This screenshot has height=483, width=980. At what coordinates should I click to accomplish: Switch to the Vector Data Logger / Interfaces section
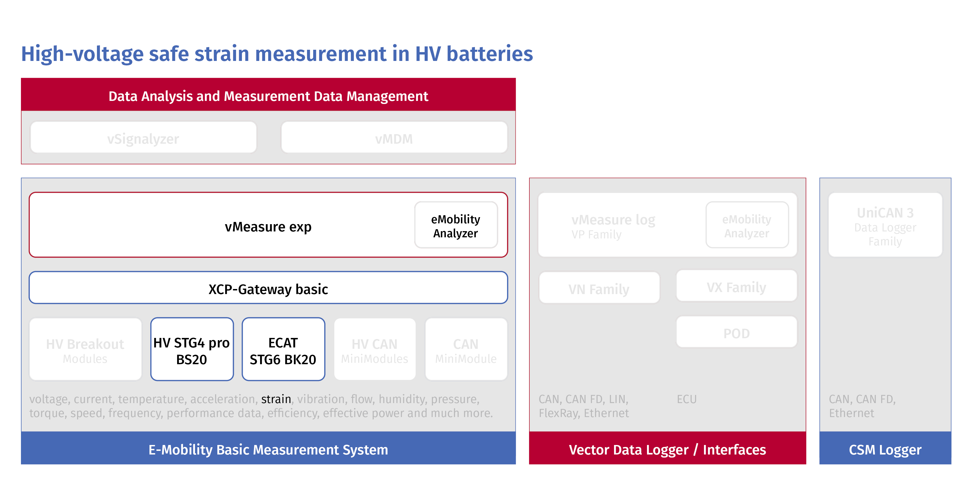pos(667,449)
